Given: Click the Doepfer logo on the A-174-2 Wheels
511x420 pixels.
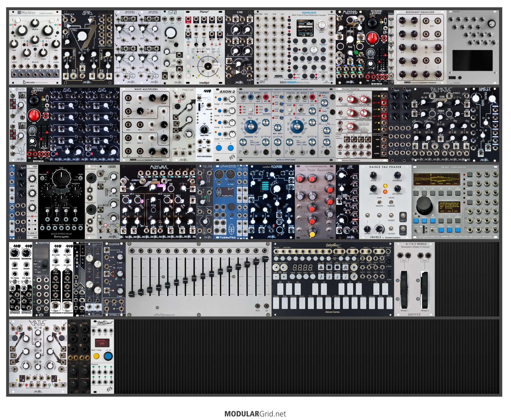Looking at the screenshot, I should 414,314.
